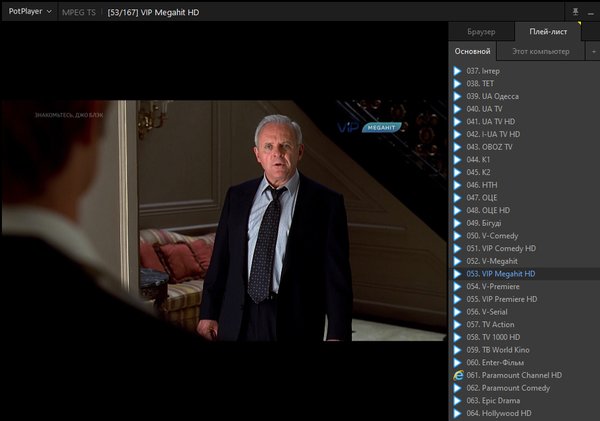This screenshot has width=600, height=421.
Task: Select playlist entry 040. UA TV
Action: coord(524,109)
